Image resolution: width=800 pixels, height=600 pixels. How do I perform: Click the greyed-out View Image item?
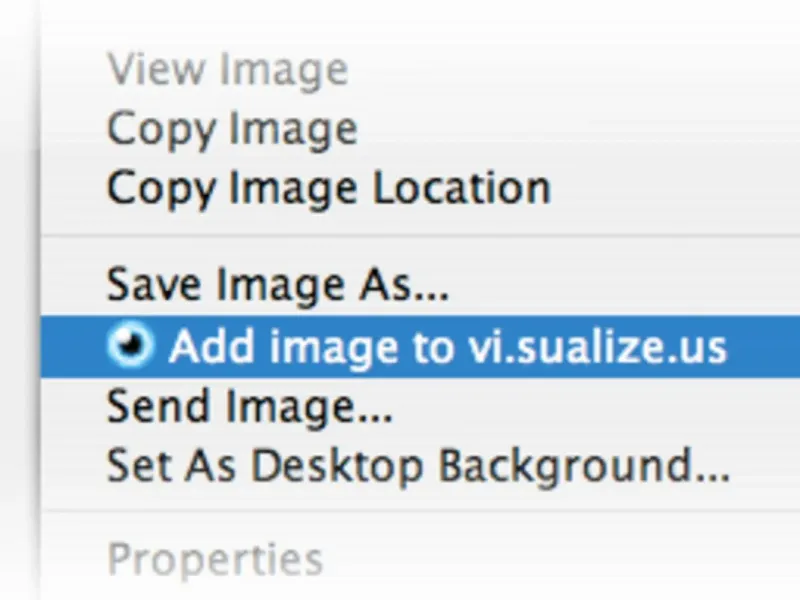[227, 70]
